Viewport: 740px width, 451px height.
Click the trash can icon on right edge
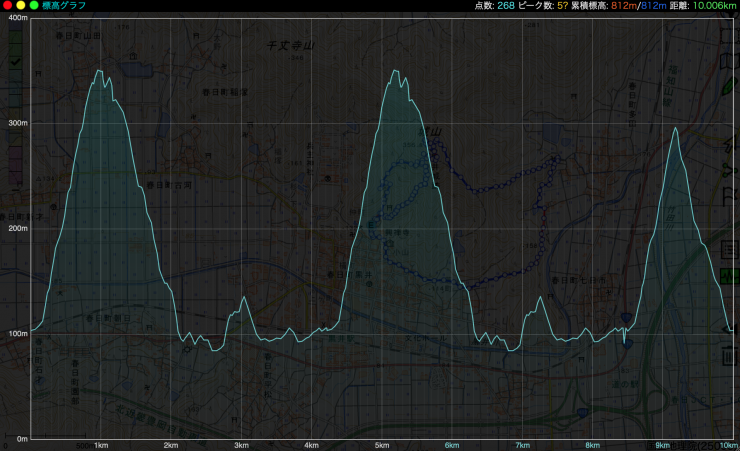click(731, 355)
